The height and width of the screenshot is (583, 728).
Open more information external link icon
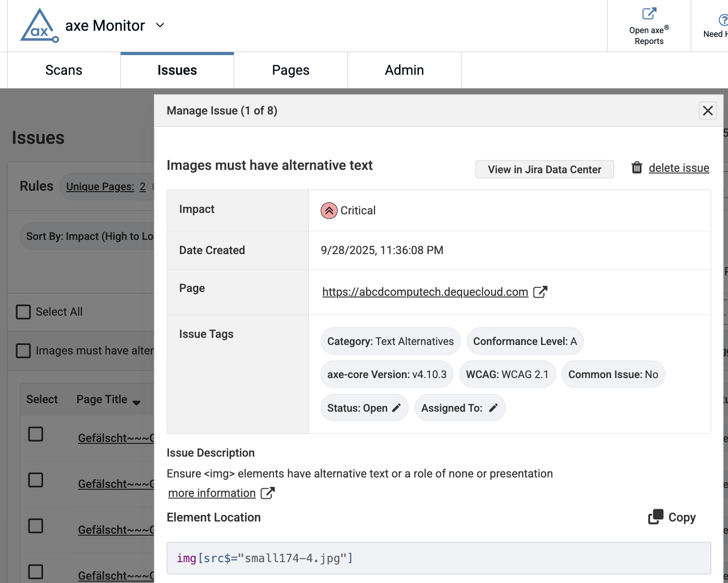[x=268, y=493]
